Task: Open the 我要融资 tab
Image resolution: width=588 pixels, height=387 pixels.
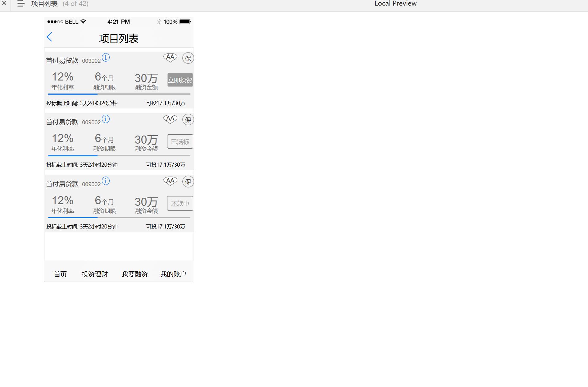Action: pos(135,274)
